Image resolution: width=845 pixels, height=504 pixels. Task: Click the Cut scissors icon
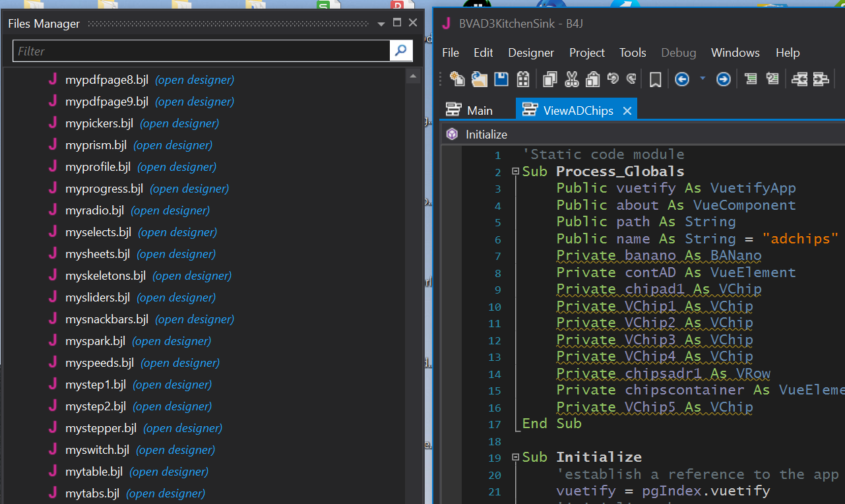571,79
